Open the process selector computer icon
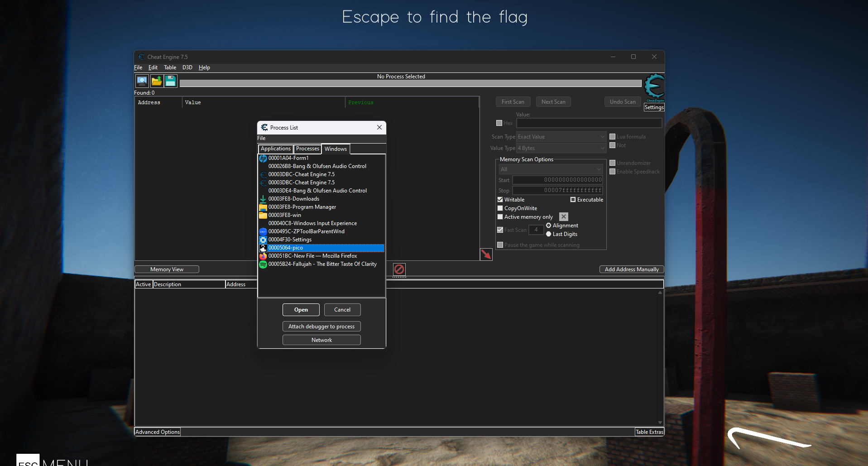868x466 pixels. click(x=142, y=81)
